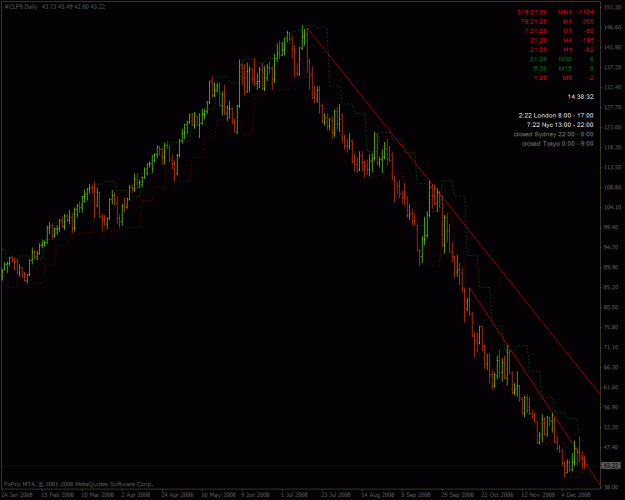
Task: Click the 15 Feb 2008 date label
Action: pos(57,495)
